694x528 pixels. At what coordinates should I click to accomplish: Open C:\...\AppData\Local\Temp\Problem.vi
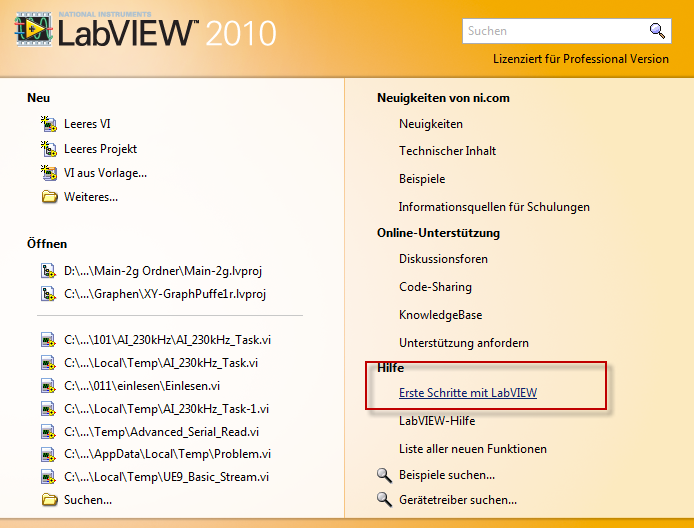coord(167,454)
